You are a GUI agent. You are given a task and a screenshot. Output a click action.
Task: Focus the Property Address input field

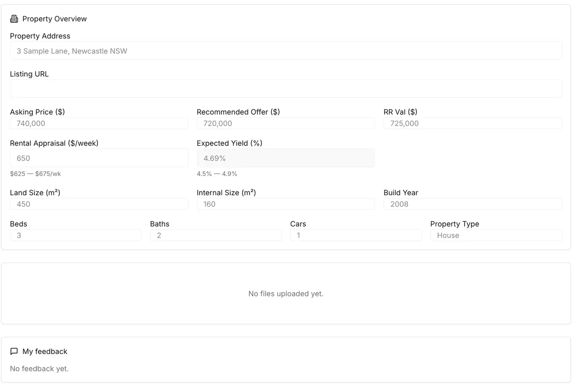285,50
